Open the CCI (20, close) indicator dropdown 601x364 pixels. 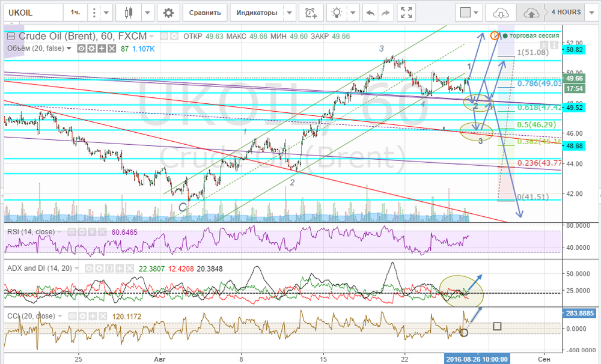(x=59, y=317)
